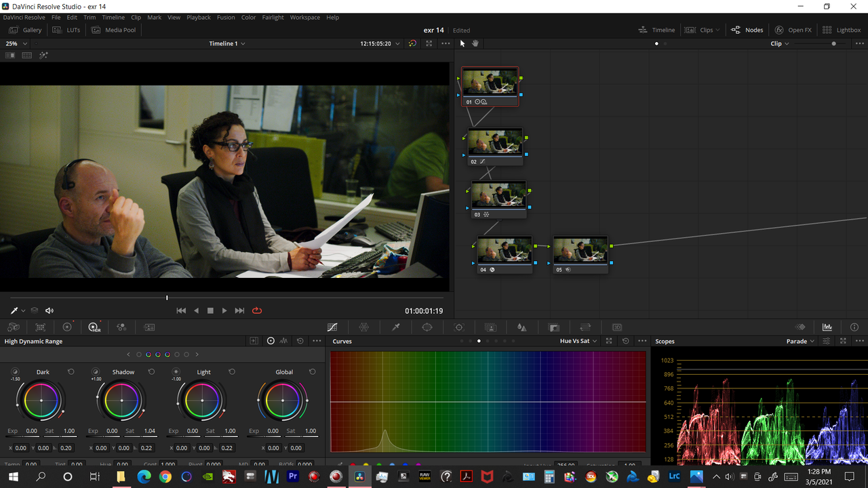Open the viewer options three-dot menu
Image resolution: width=868 pixels, height=488 pixels.
click(446, 43)
